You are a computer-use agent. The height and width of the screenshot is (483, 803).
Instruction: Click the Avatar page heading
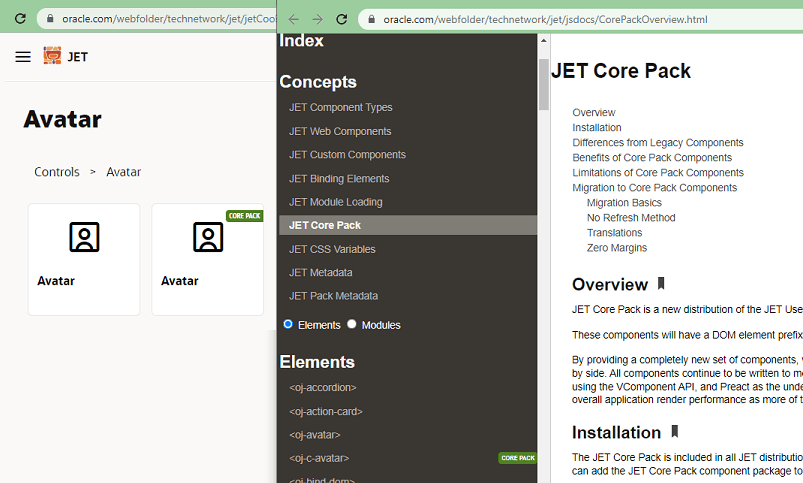[62, 119]
